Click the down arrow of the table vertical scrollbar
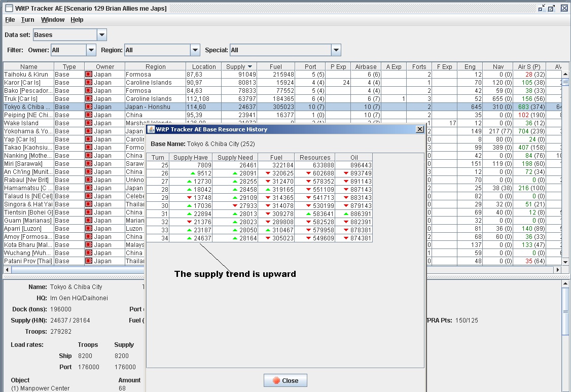The height and width of the screenshot is (392, 571). (565, 262)
